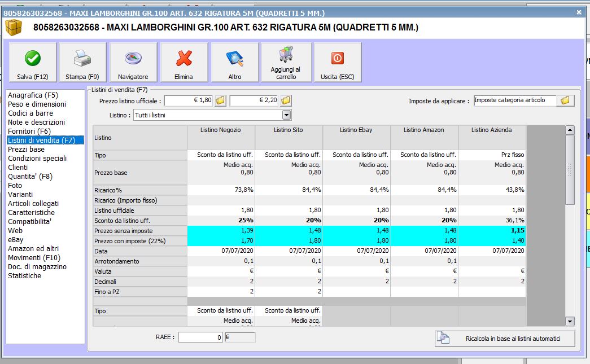Open the Altro magnifier button
This screenshot has width=590, height=364.
point(235,62)
